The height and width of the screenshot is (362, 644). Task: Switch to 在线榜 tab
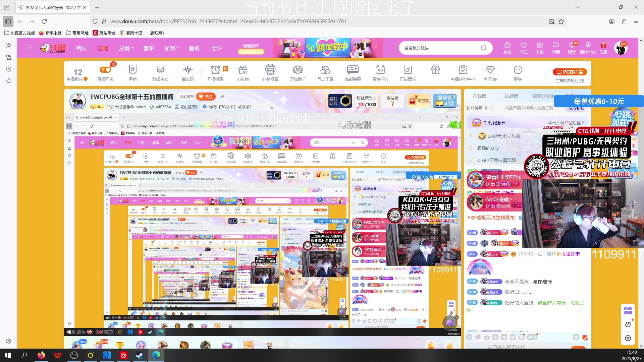click(480, 96)
